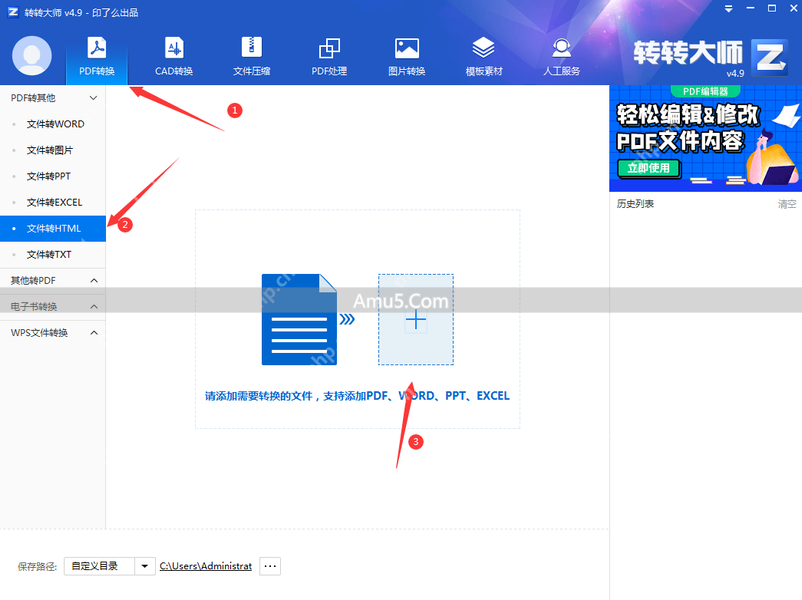Open the PDF转换 conversion module
The width and height of the screenshot is (802, 600).
point(97,55)
